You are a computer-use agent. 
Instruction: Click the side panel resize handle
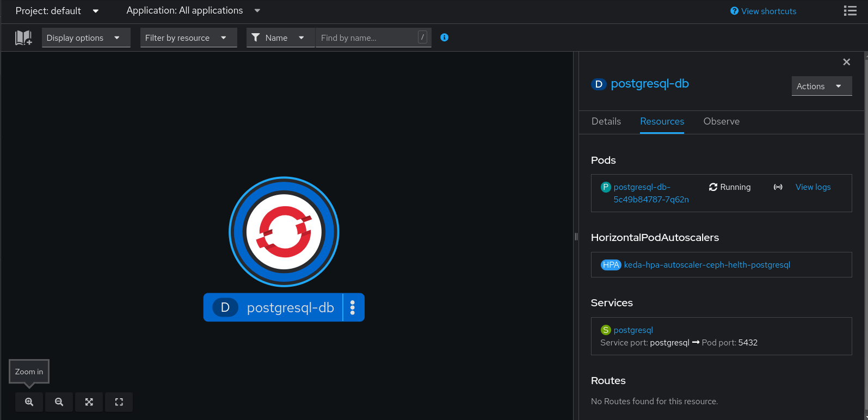click(x=576, y=236)
